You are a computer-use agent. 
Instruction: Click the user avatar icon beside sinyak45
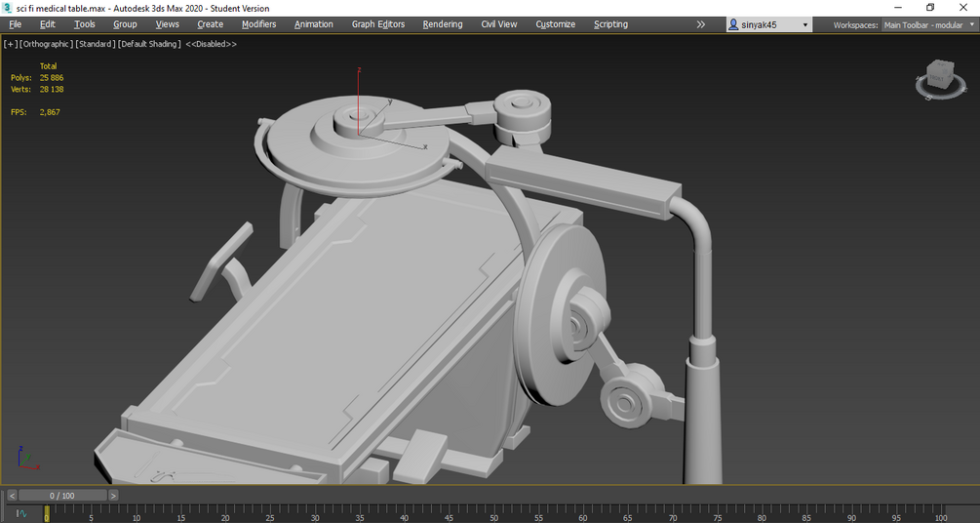click(733, 25)
